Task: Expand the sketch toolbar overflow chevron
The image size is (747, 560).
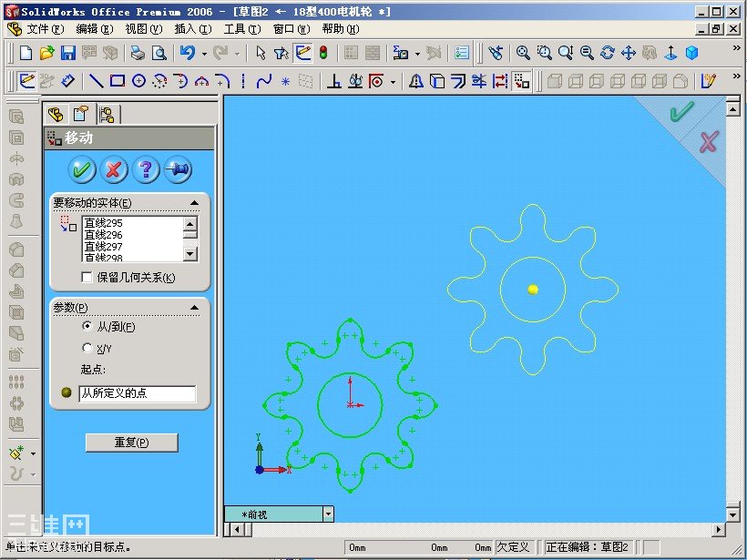Action: 736,76
